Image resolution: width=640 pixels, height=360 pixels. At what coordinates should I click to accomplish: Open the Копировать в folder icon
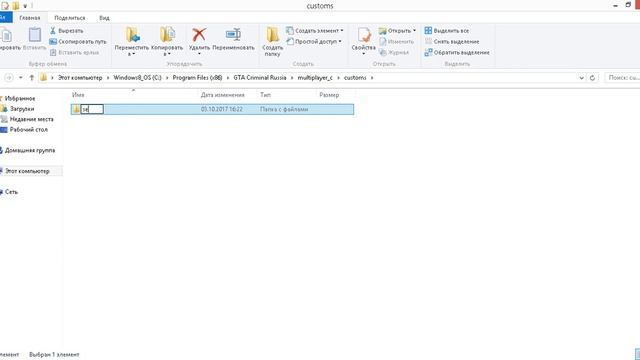167,35
